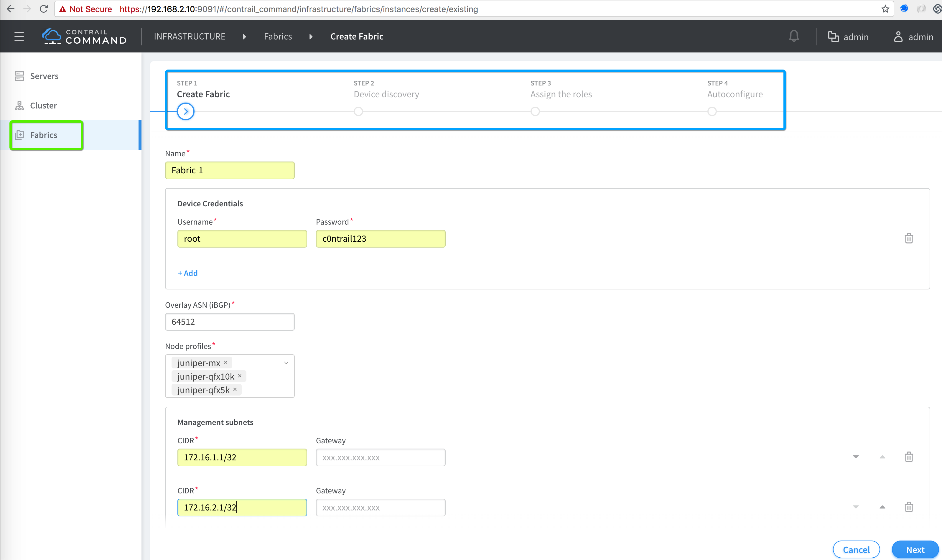Go back in the browser

(x=11, y=9)
